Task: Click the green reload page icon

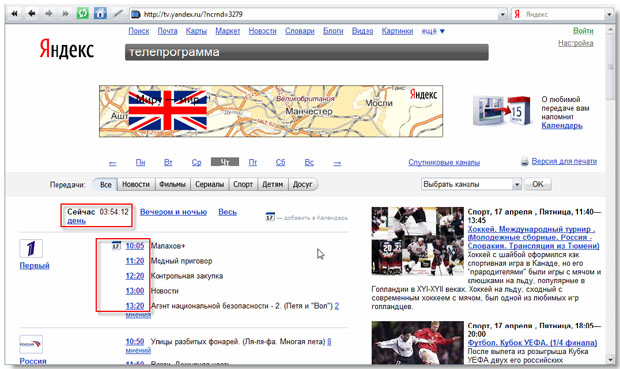Action: coord(82,14)
